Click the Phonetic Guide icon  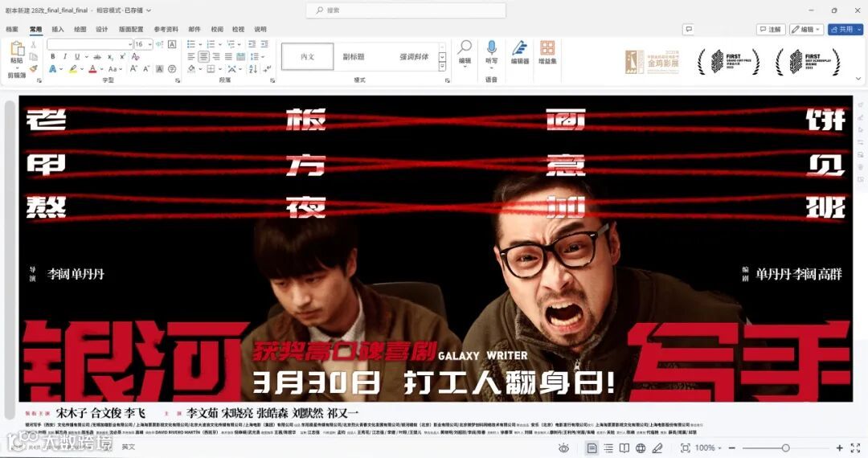coord(159,44)
